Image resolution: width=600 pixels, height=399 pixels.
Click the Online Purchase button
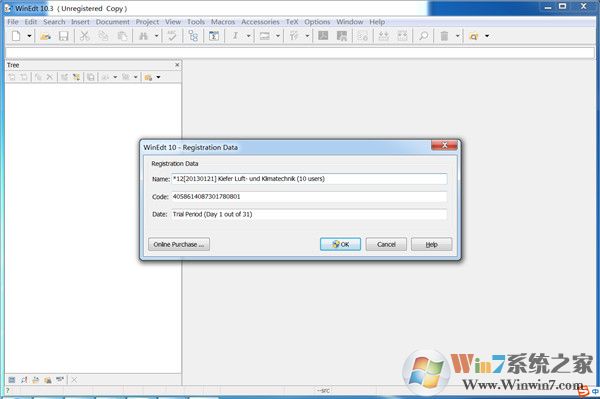(x=179, y=244)
